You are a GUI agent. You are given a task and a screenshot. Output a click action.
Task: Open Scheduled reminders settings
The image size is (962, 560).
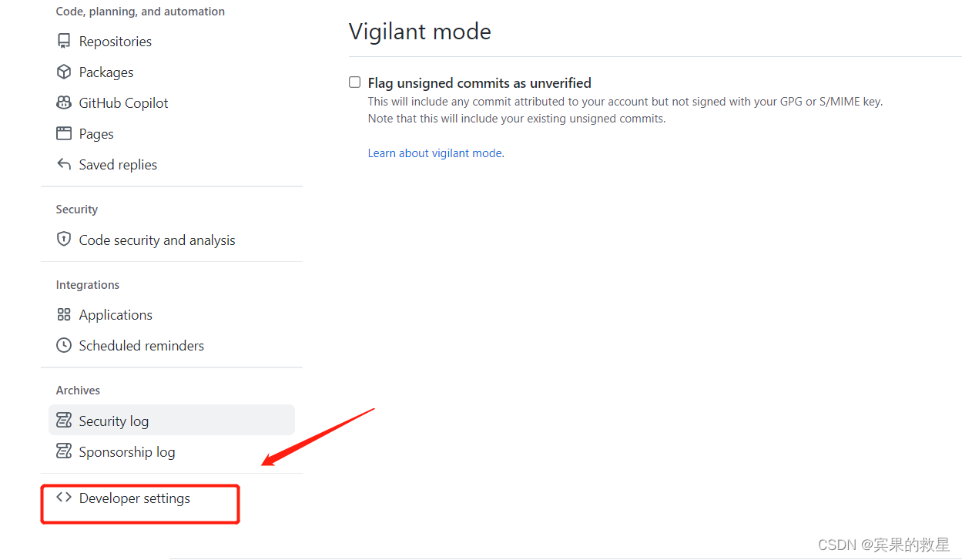tap(141, 345)
